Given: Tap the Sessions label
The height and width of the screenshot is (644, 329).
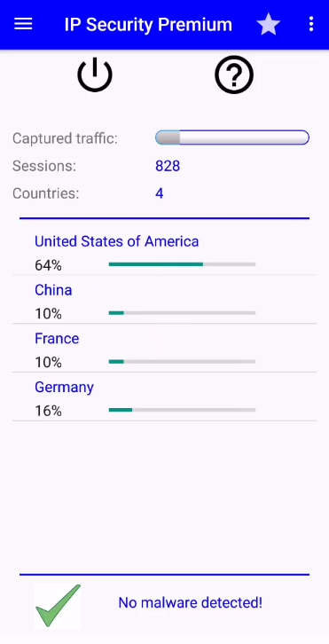Looking at the screenshot, I should coord(44,166).
